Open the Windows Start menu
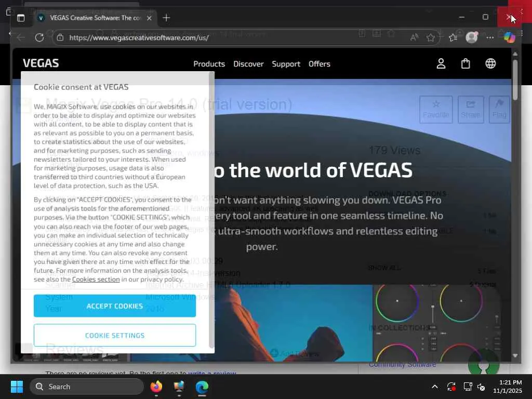 pyautogui.click(x=17, y=387)
